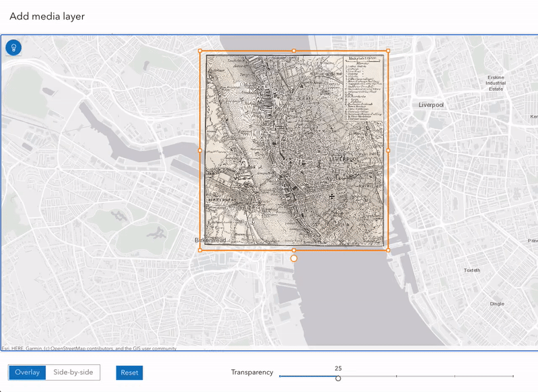The height and width of the screenshot is (392, 538).
Task: Click the bottom-middle resize handle of the image
Action: (x=294, y=250)
